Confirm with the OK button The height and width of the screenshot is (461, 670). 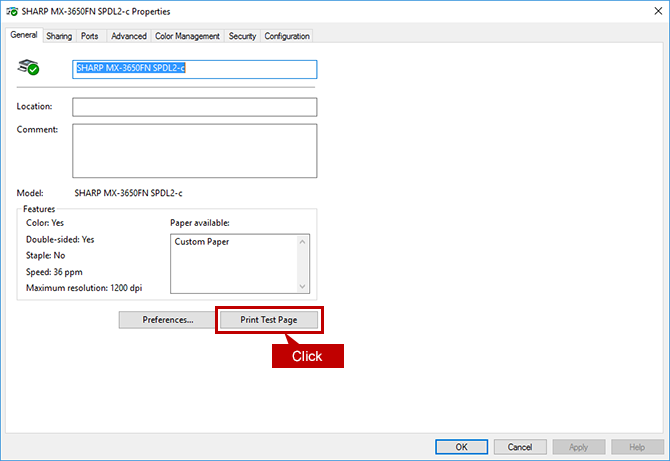click(x=461, y=447)
